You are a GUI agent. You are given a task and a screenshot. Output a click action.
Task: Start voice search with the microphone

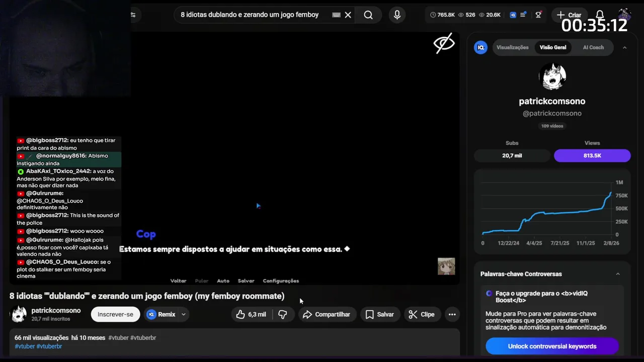(x=397, y=15)
